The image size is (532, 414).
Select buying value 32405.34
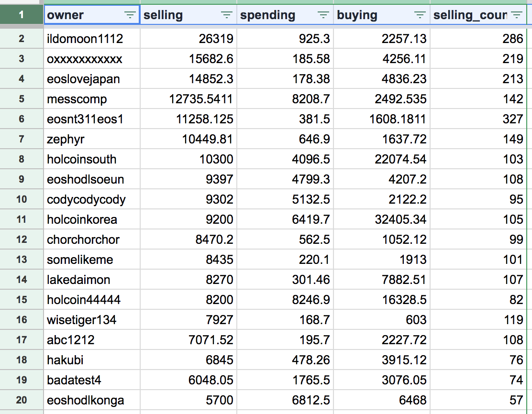point(396,219)
